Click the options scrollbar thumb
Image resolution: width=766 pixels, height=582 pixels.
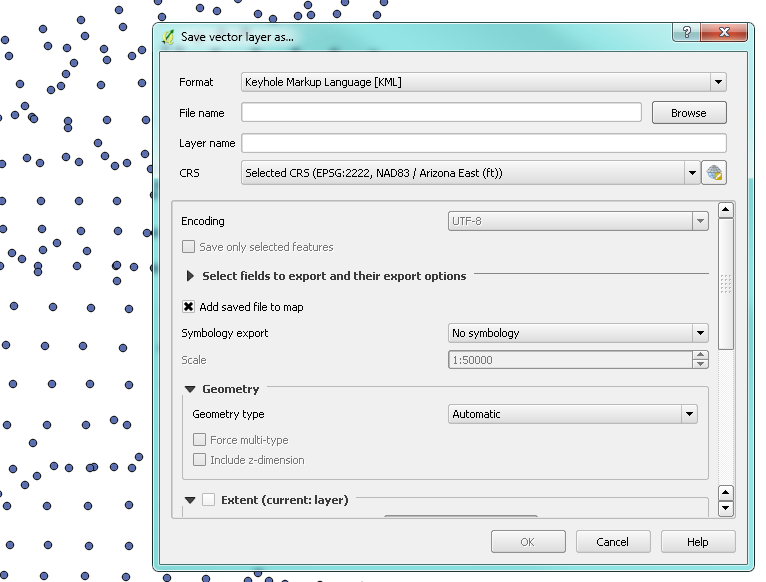(726, 284)
